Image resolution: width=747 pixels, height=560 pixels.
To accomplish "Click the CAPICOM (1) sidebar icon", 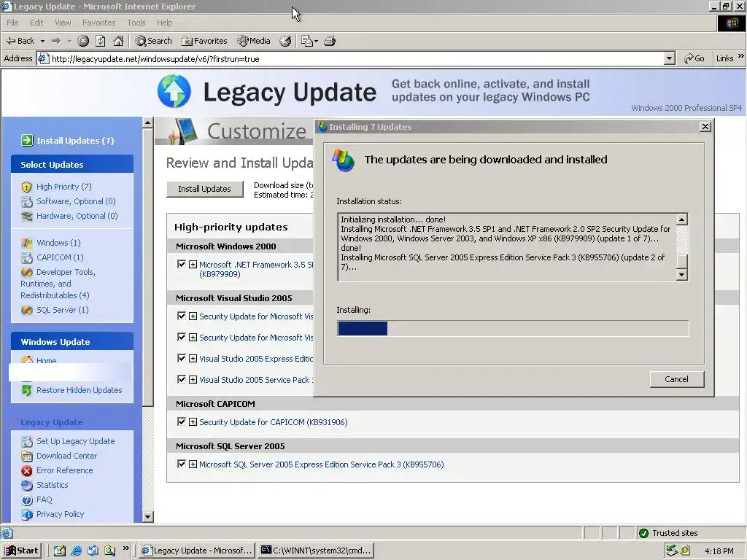I will pyautogui.click(x=27, y=257).
